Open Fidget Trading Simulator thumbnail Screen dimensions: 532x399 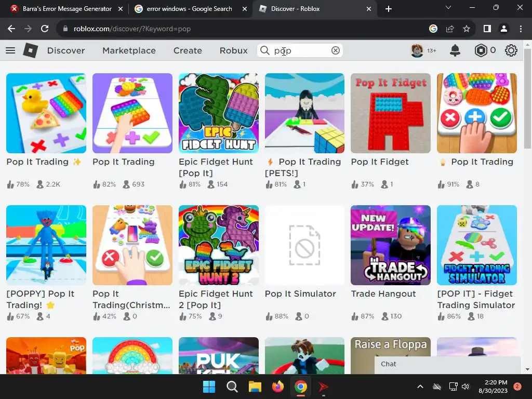point(477,245)
